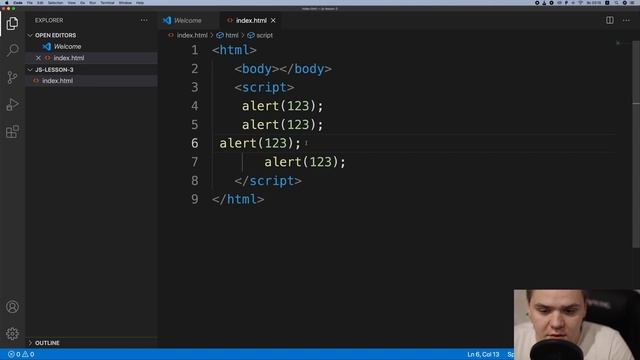The height and width of the screenshot is (360, 640).
Task: Click the webcam video overlay
Action: click(577, 325)
